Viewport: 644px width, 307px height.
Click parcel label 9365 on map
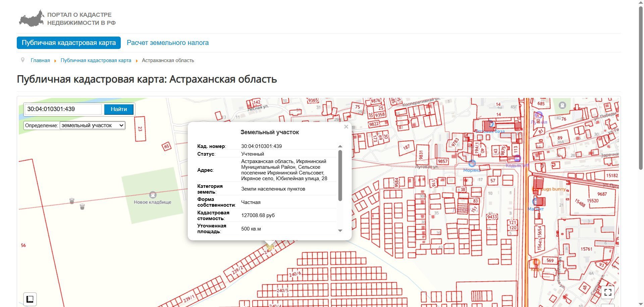(313, 100)
